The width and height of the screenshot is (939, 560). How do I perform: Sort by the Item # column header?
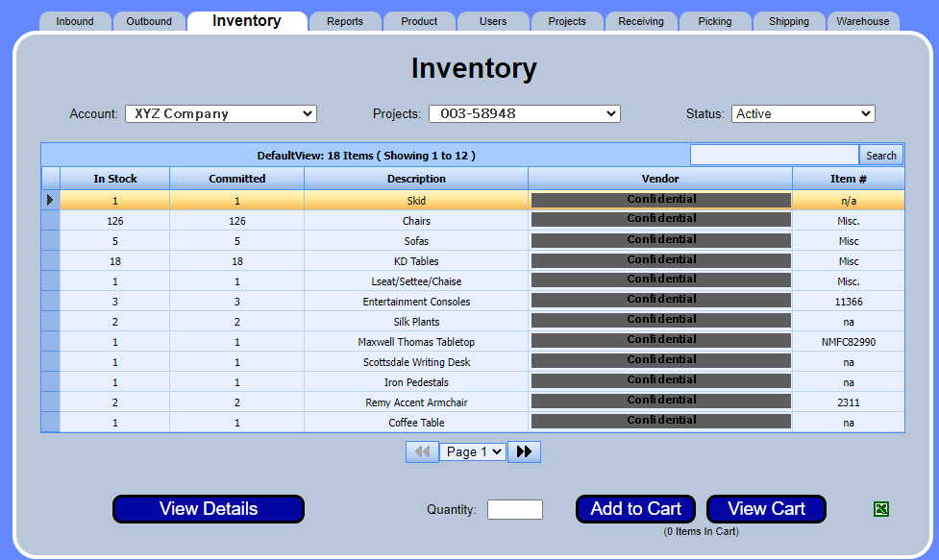click(x=848, y=179)
